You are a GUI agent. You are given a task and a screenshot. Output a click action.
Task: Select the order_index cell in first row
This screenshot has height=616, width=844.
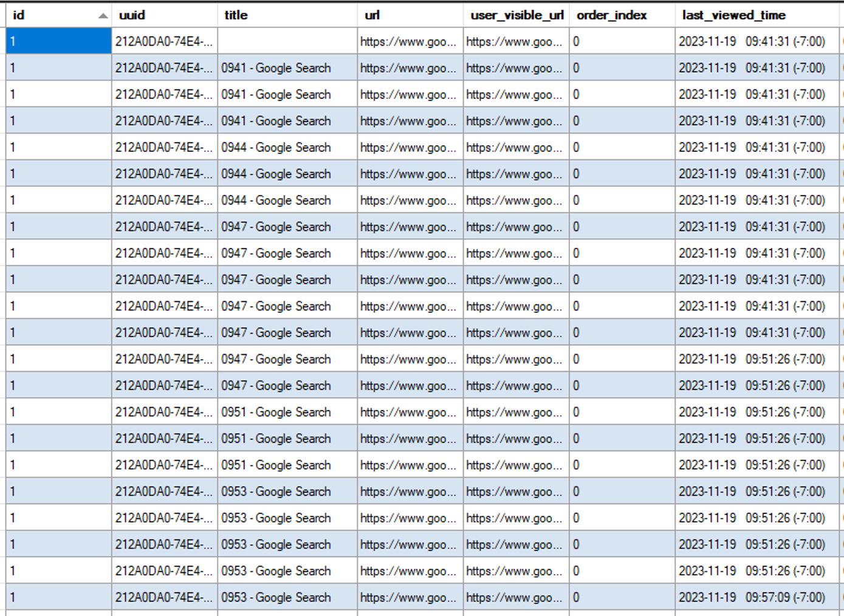click(621, 41)
